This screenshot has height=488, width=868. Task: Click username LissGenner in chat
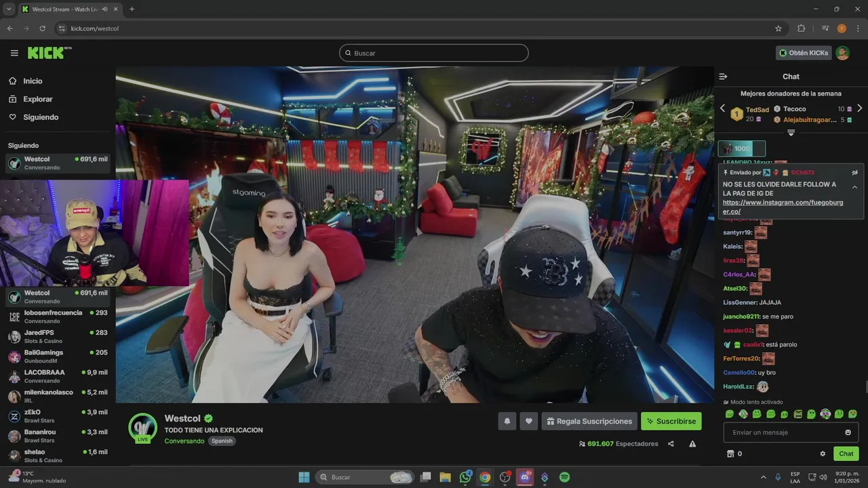[740, 302]
